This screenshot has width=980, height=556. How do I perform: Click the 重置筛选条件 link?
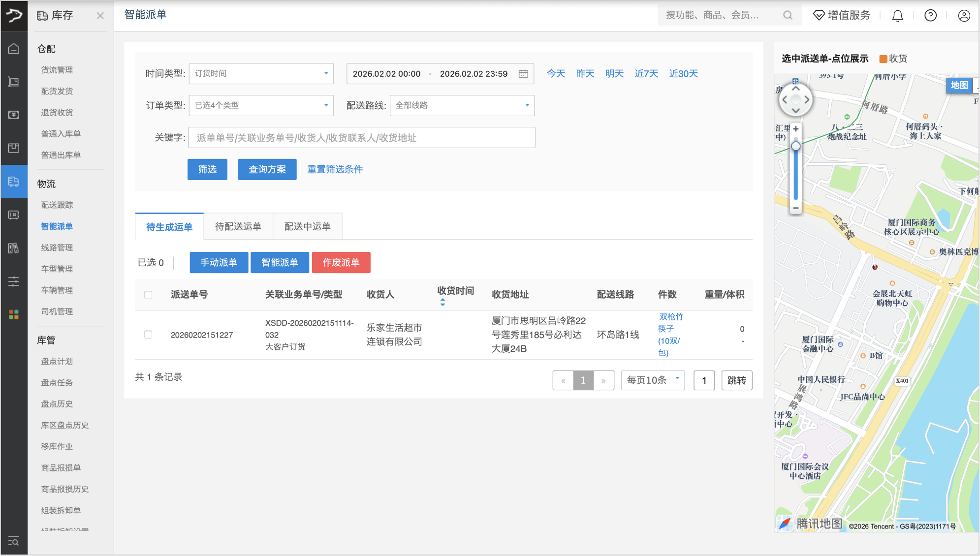(335, 169)
